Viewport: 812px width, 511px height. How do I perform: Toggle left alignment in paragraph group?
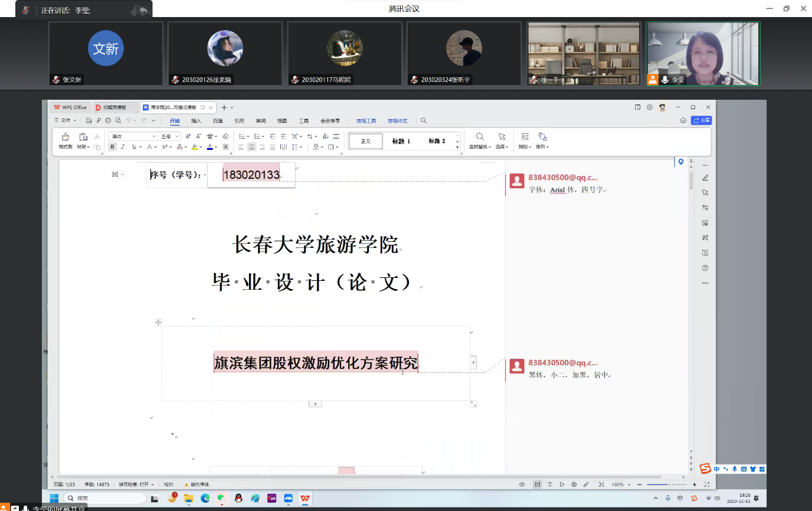tap(241, 146)
